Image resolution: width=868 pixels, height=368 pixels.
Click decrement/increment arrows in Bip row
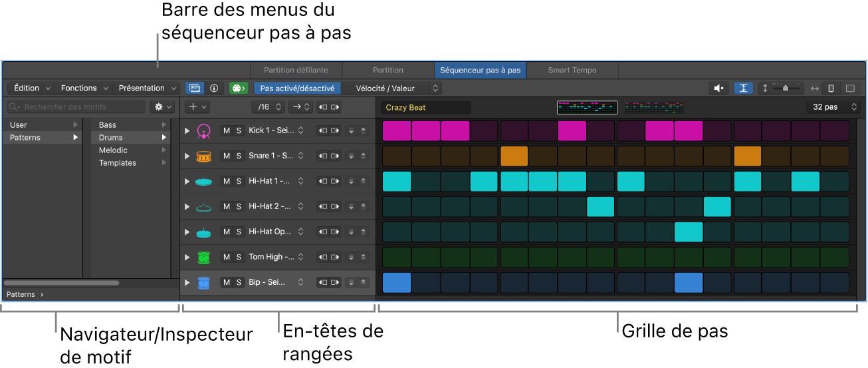[357, 282]
